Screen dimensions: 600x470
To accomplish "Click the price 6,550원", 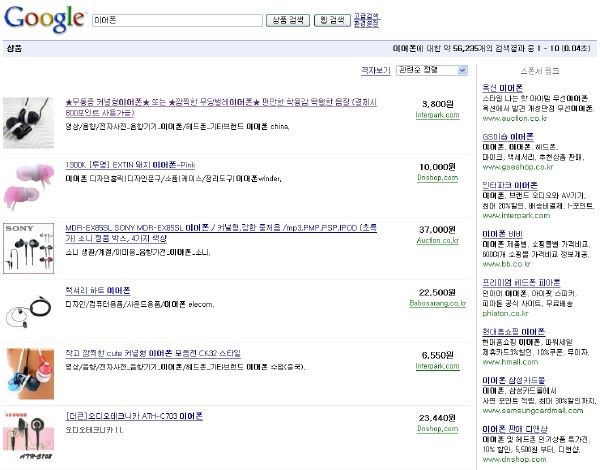I will pyautogui.click(x=437, y=355).
